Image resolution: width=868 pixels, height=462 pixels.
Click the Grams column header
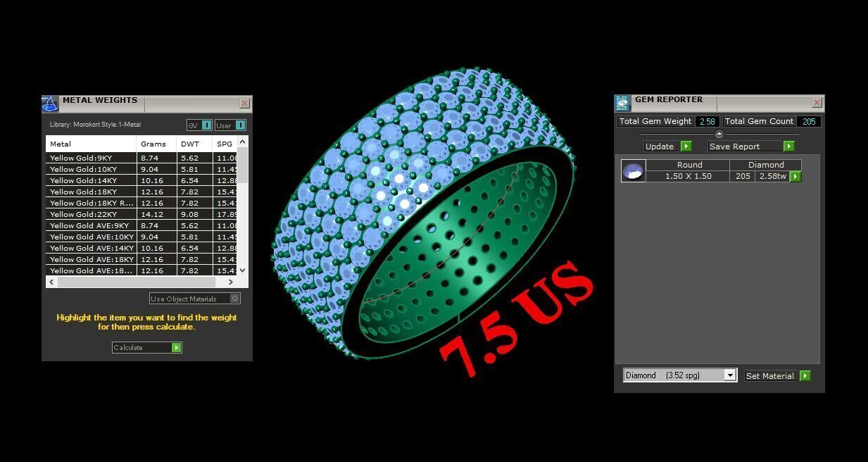[x=156, y=144]
